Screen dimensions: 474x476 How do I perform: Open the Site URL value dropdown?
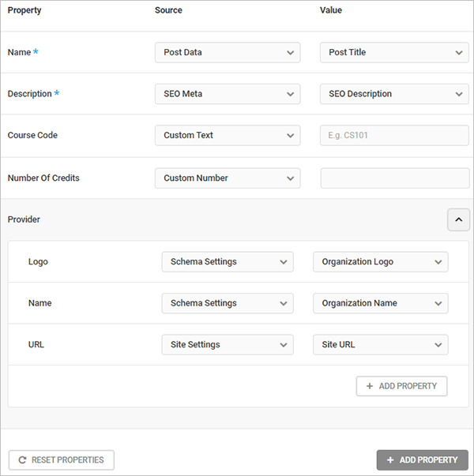(381, 344)
